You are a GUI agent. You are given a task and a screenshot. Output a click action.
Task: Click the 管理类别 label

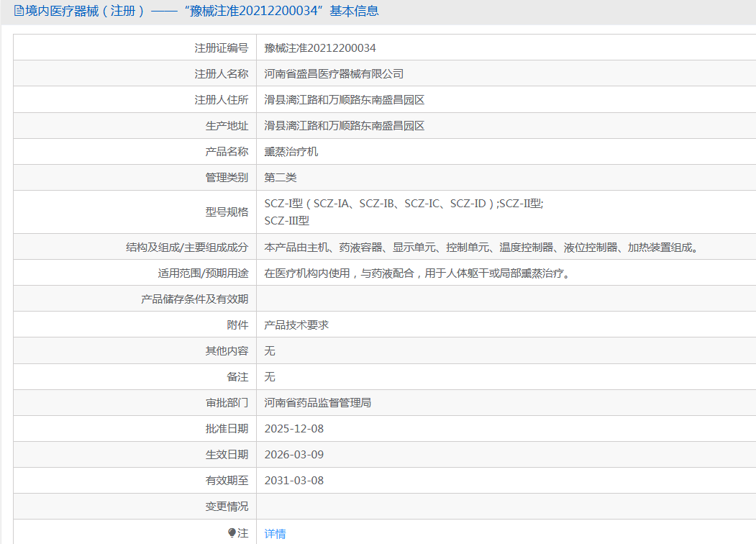pos(227,178)
